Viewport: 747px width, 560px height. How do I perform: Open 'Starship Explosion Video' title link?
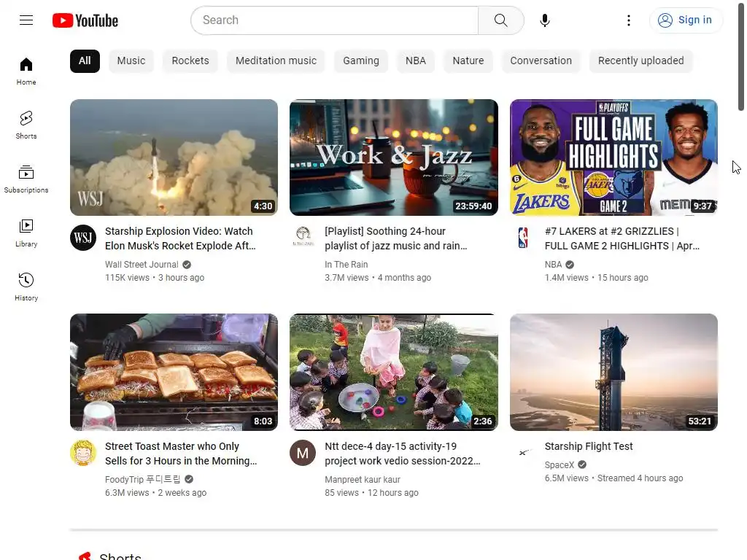click(181, 238)
